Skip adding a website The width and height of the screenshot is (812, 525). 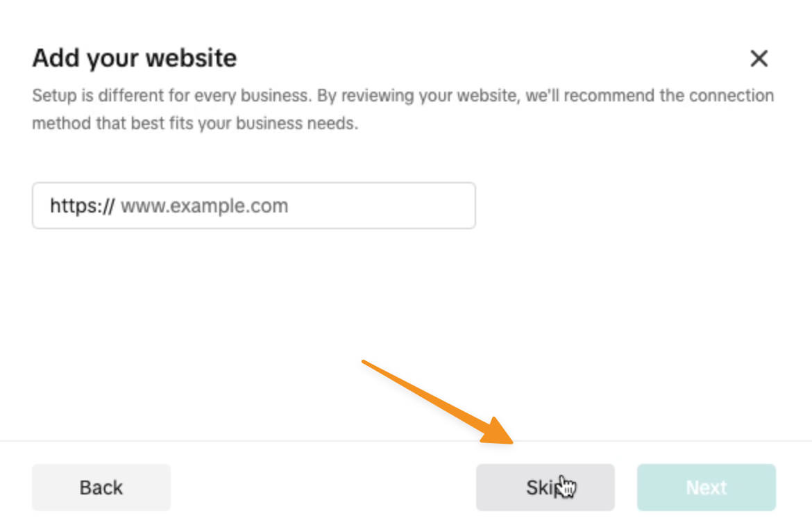[x=545, y=487]
